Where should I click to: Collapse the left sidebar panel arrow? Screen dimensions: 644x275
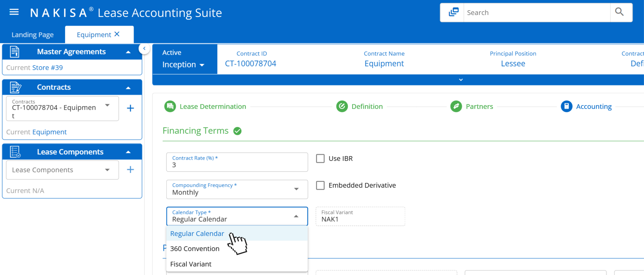144,49
